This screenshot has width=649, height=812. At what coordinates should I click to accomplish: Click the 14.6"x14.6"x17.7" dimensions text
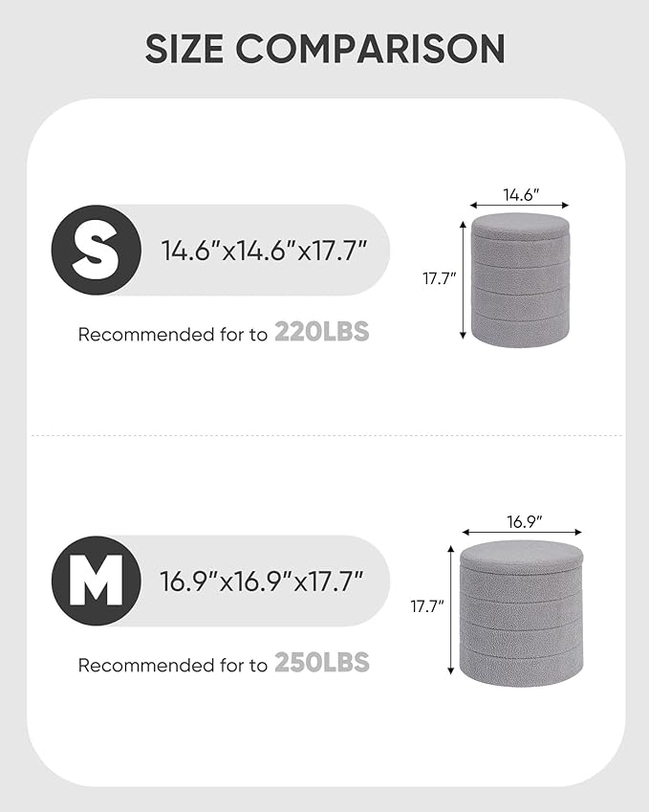point(263,252)
